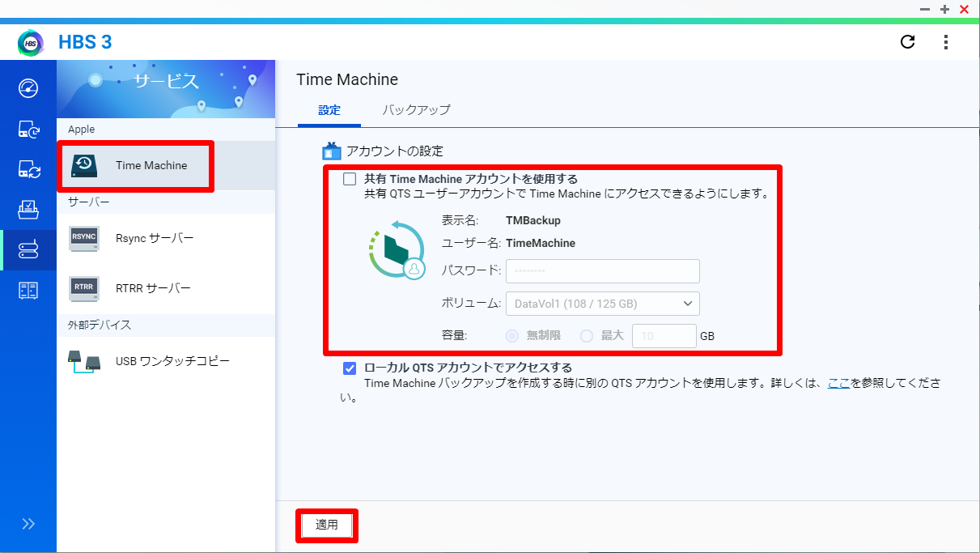Click the maximum capacity GB field
Image resolution: width=980 pixels, height=553 pixels.
point(664,335)
